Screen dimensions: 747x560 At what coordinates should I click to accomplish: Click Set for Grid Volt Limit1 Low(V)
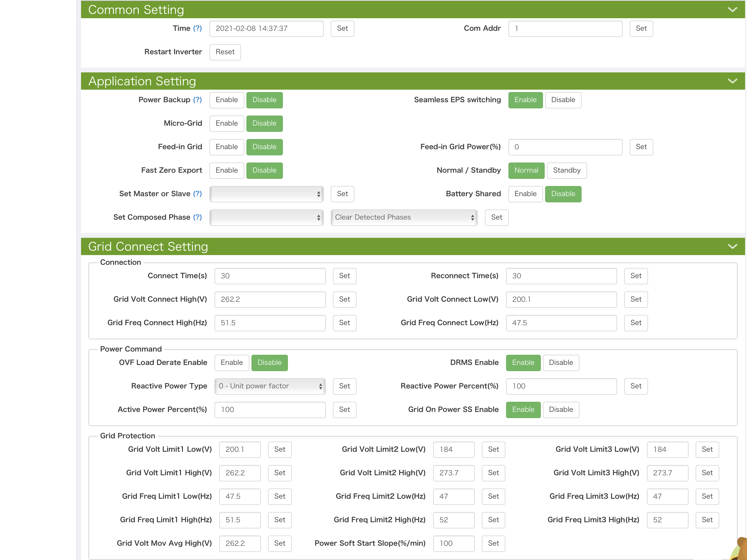pos(280,449)
